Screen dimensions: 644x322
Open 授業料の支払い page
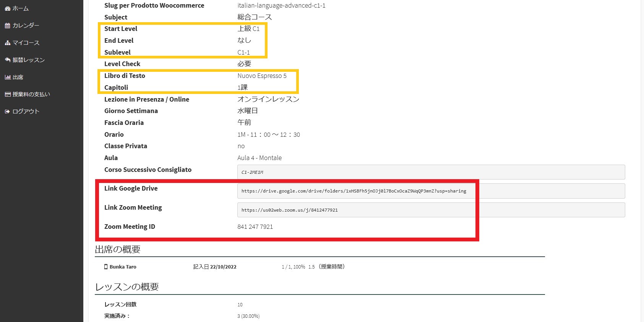(31, 94)
